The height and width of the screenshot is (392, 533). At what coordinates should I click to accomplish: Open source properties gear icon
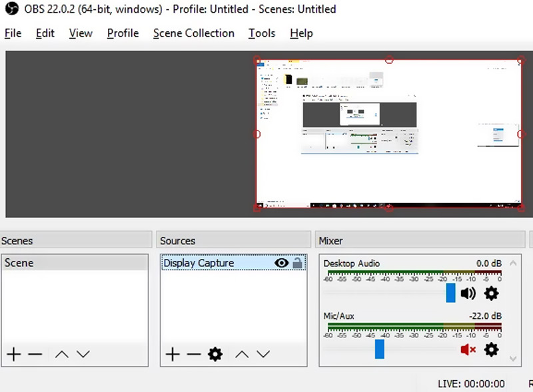pyautogui.click(x=215, y=354)
